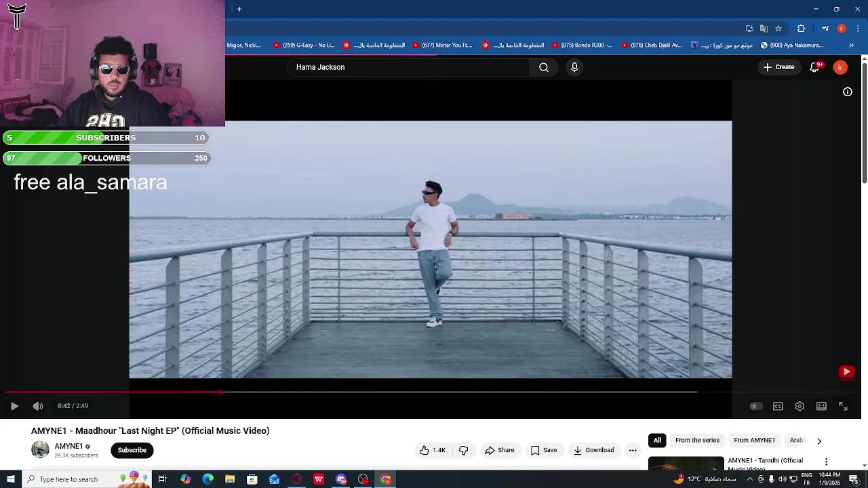
Task: Open Windows notification center
Action: point(854,479)
